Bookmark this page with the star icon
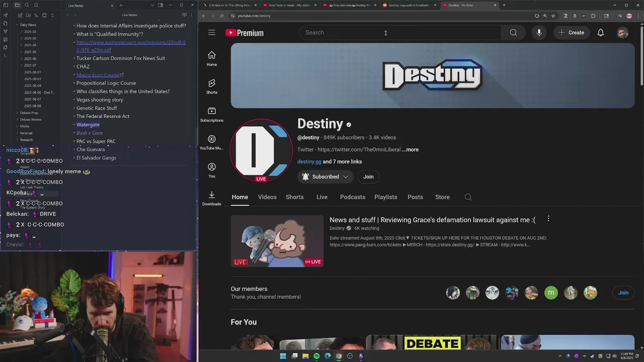Screen dimensions: 644x362 point(553,16)
